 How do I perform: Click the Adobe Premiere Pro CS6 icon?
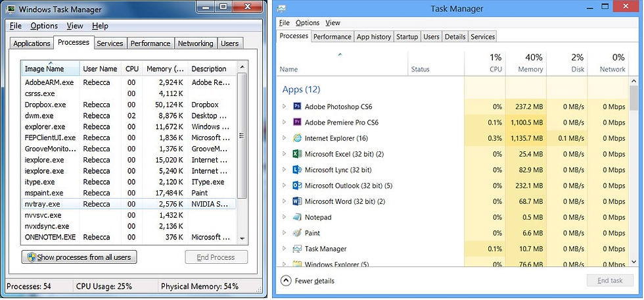(x=298, y=122)
